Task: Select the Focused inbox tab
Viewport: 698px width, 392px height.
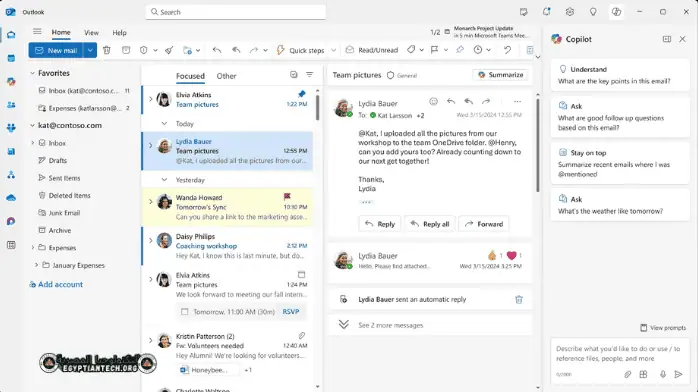Action: pyautogui.click(x=190, y=76)
